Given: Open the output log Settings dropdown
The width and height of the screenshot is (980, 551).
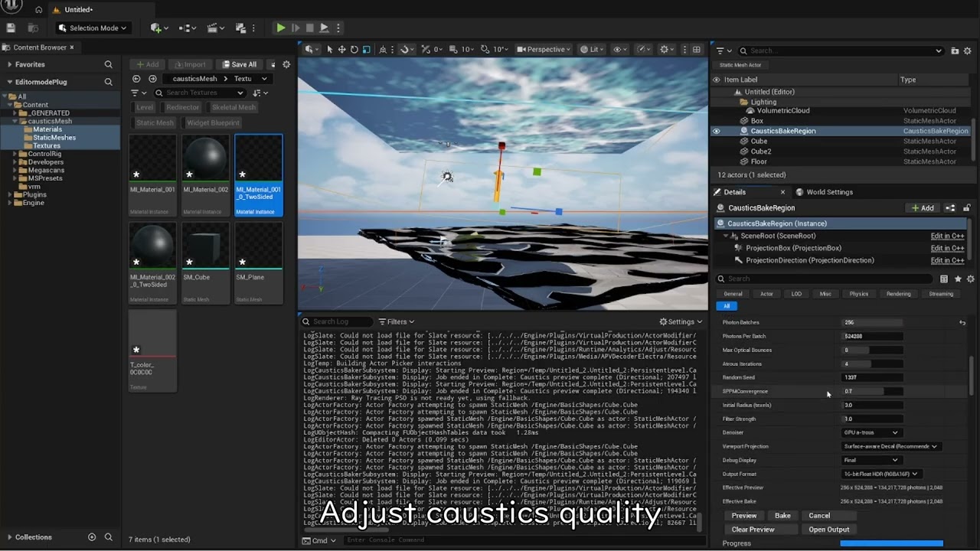Looking at the screenshot, I should [681, 322].
